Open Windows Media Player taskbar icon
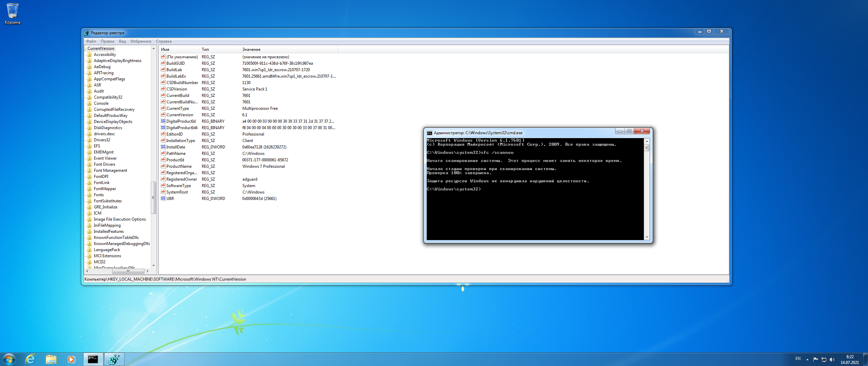Image resolution: width=868 pixels, height=366 pixels. (x=71, y=359)
